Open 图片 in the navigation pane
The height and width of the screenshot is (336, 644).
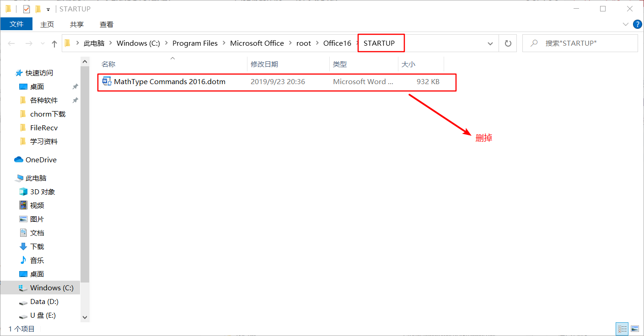tap(37, 219)
